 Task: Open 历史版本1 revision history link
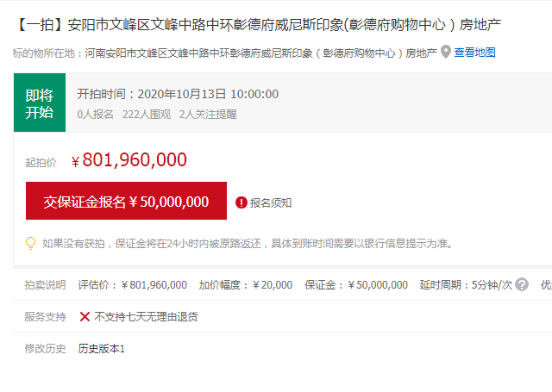tap(102, 348)
